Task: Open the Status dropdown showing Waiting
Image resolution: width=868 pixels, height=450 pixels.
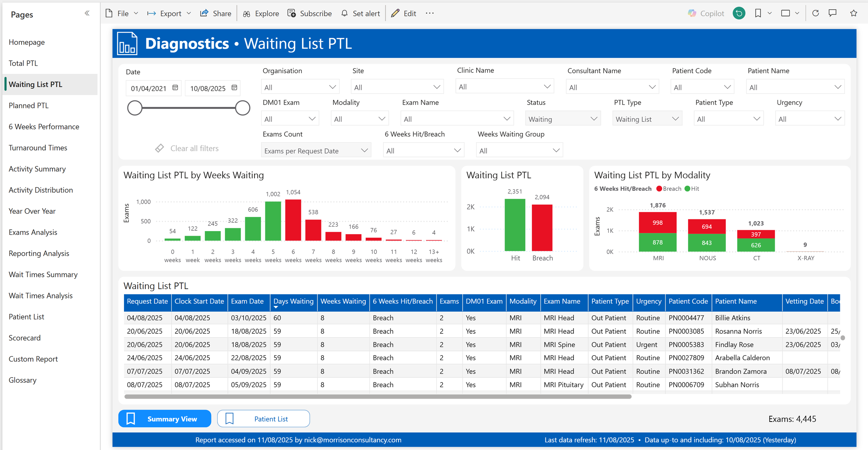Action: coord(562,119)
